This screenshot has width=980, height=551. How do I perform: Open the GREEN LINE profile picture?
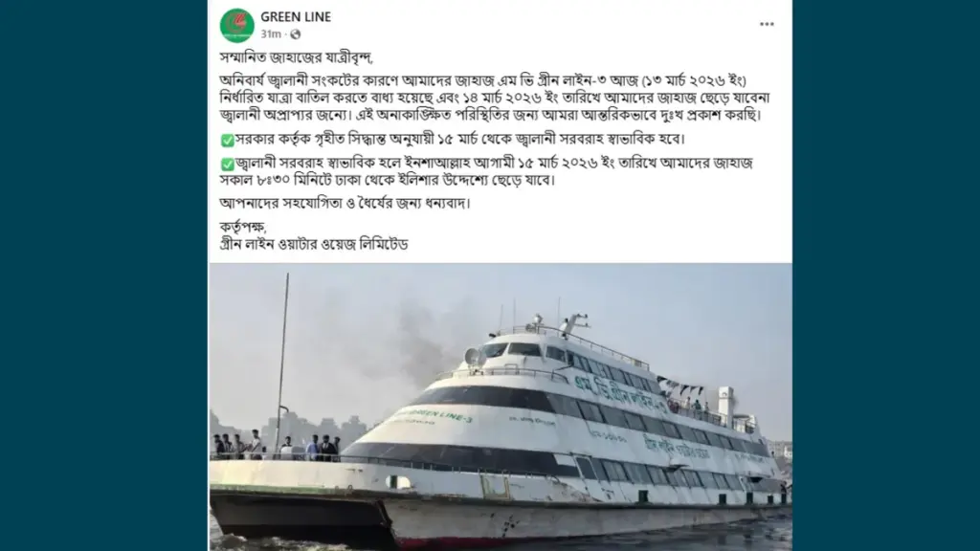point(237,25)
